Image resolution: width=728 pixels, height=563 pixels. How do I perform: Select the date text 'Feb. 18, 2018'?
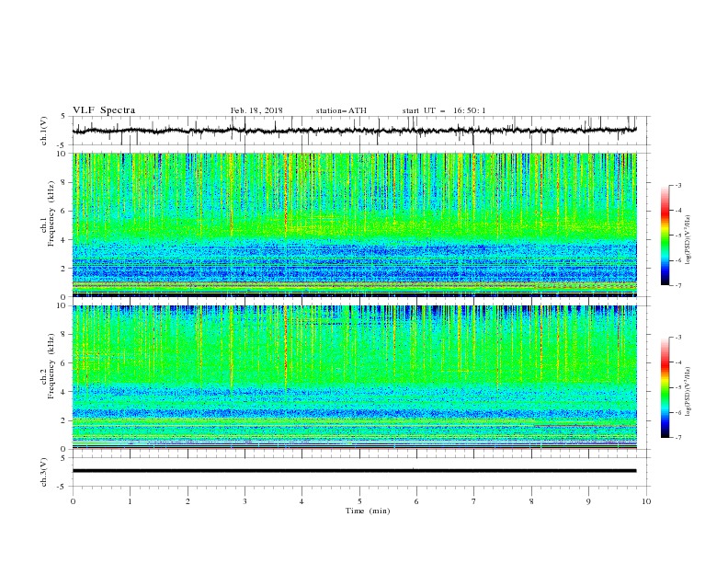coord(256,110)
